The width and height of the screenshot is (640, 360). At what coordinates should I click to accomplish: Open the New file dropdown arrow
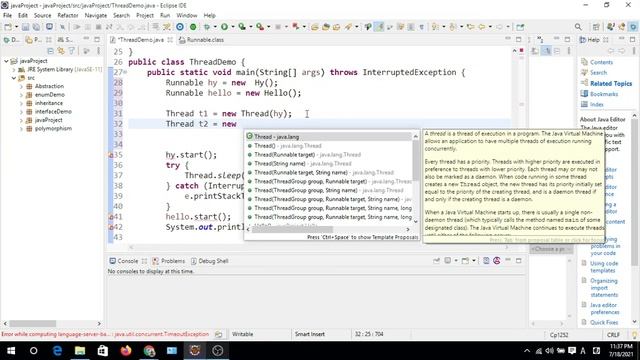pos(16,27)
